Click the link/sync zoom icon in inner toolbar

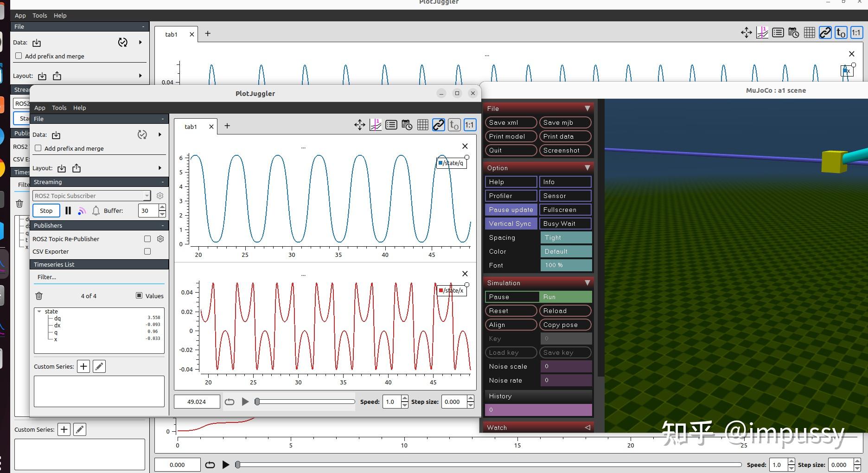(438, 125)
